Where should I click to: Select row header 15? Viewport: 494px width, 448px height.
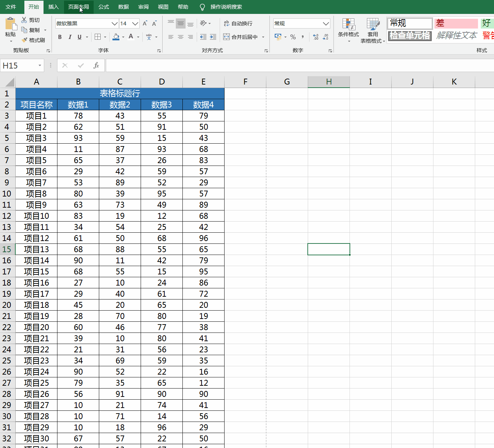point(7,249)
